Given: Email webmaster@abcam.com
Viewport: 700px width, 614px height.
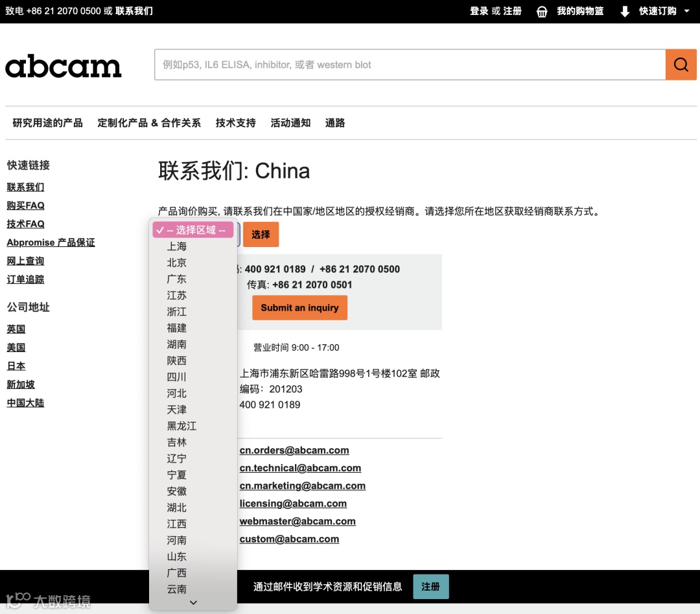Looking at the screenshot, I should [297, 521].
